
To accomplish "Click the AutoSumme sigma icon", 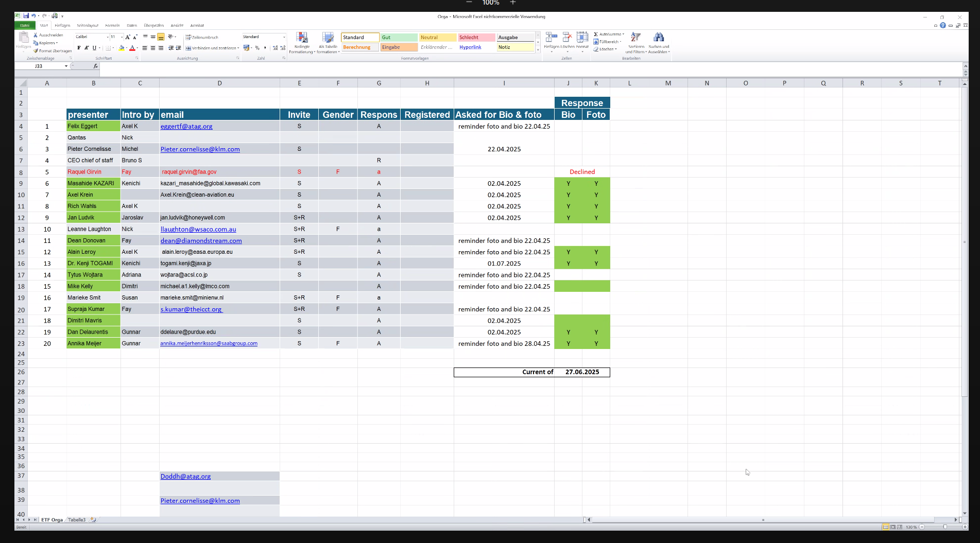I will tap(596, 34).
